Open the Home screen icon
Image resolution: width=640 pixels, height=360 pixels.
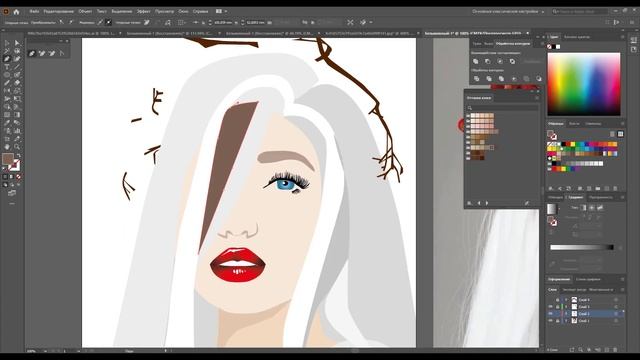pyautogui.click(x=16, y=12)
